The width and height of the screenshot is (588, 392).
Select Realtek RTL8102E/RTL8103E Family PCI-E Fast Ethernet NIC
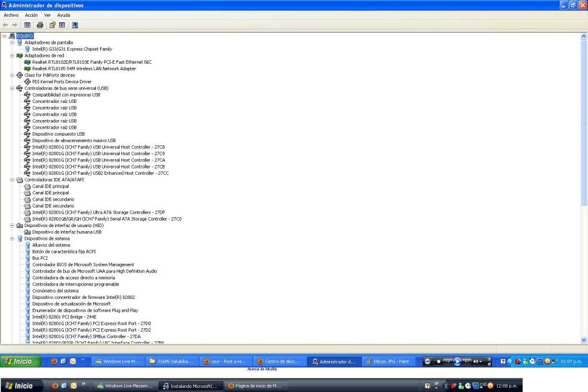[92, 62]
